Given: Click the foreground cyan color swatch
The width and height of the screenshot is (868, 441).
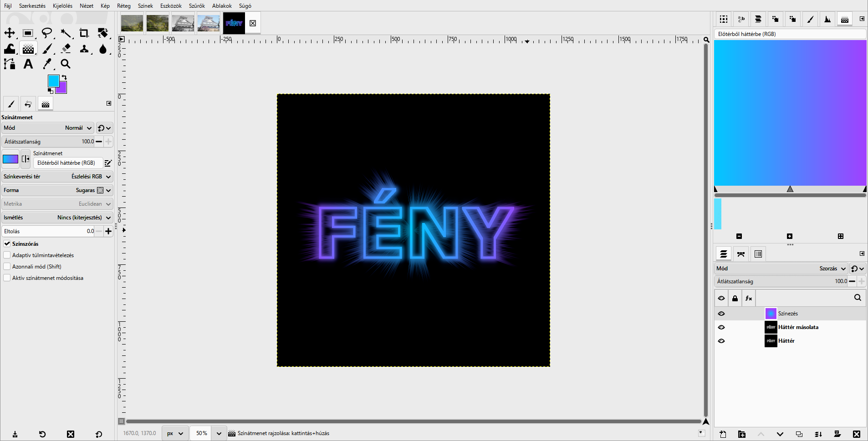Looking at the screenshot, I should [x=53, y=81].
